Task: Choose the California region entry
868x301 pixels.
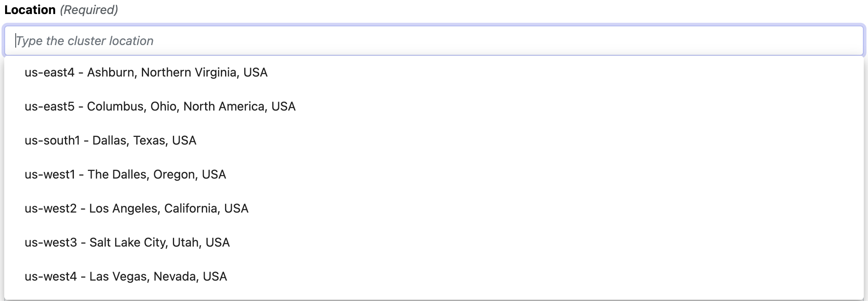Action: pos(136,208)
